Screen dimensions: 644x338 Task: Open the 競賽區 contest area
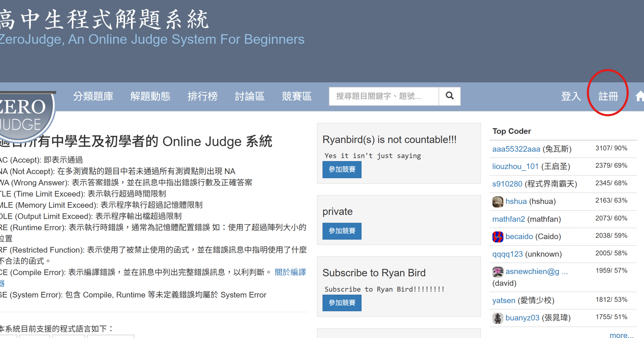296,96
